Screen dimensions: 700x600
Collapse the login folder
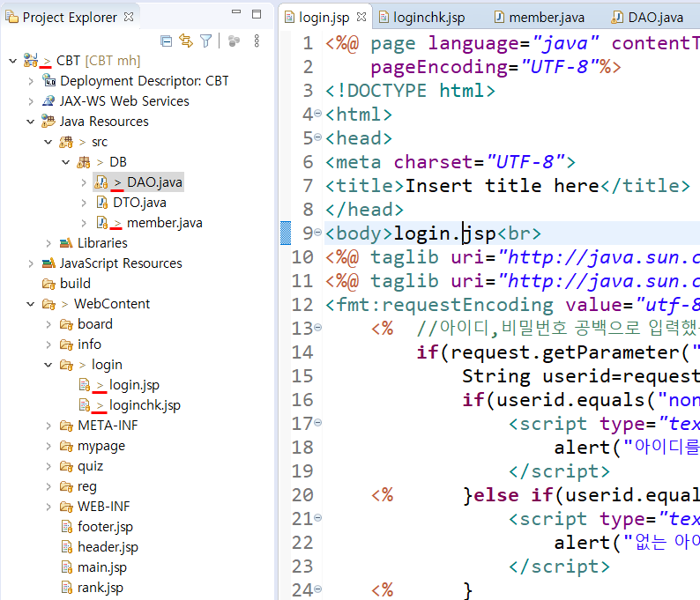48,365
